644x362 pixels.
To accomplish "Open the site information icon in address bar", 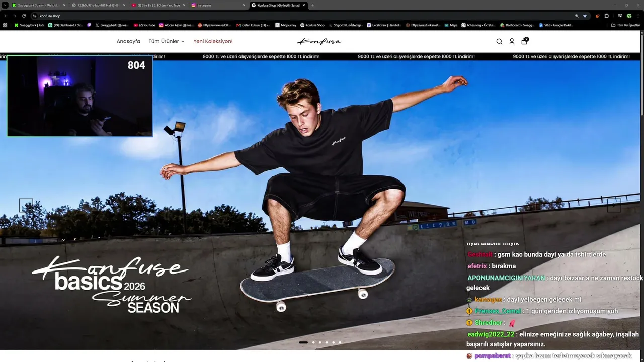I will click(x=35, y=16).
